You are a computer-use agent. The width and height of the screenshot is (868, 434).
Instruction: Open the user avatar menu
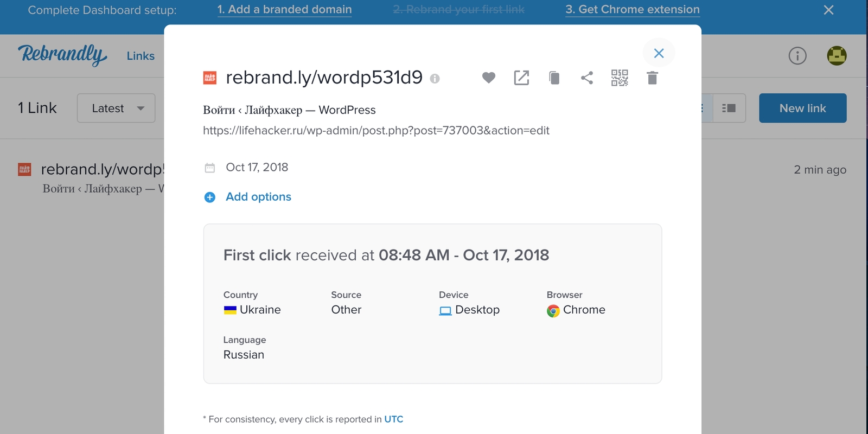837,55
